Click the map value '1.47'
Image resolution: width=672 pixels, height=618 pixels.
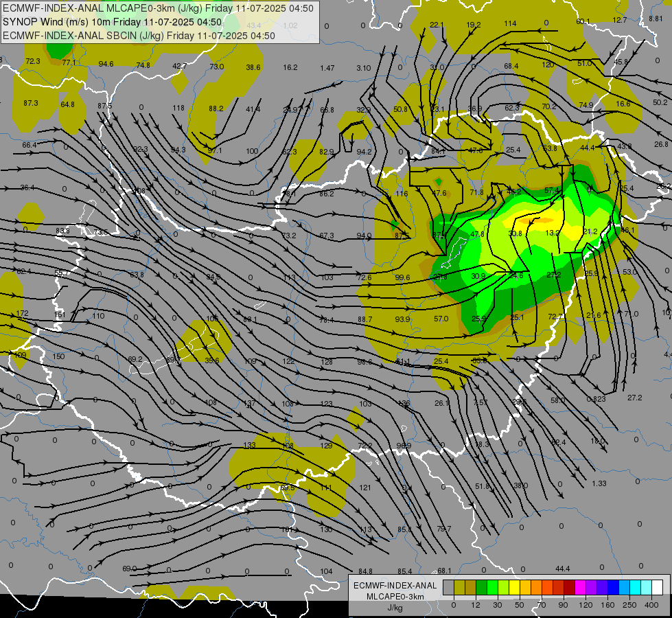(x=327, y=68)
